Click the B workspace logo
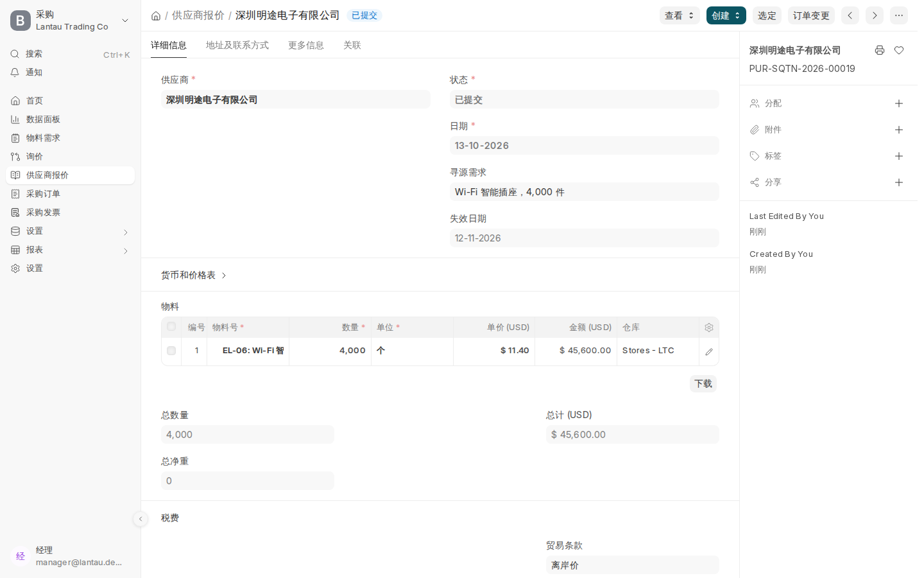 (x=21, y=21)
